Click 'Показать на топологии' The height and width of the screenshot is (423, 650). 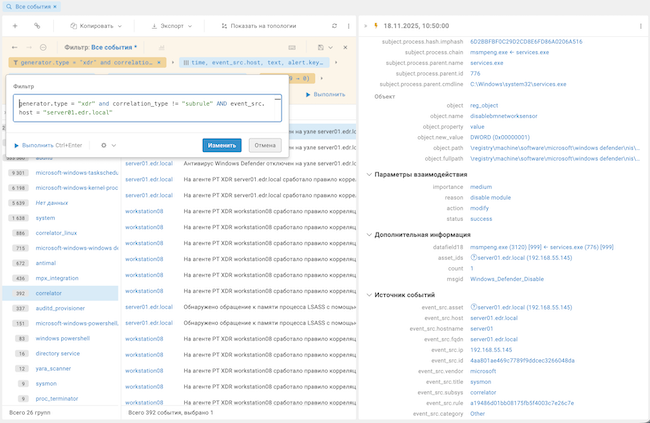click(259, 26)
